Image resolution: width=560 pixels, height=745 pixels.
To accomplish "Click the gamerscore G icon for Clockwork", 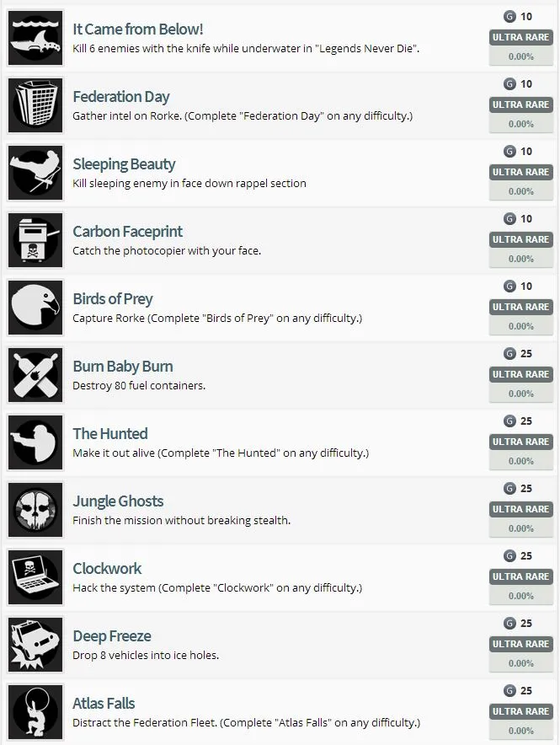I will pos(509,556).
